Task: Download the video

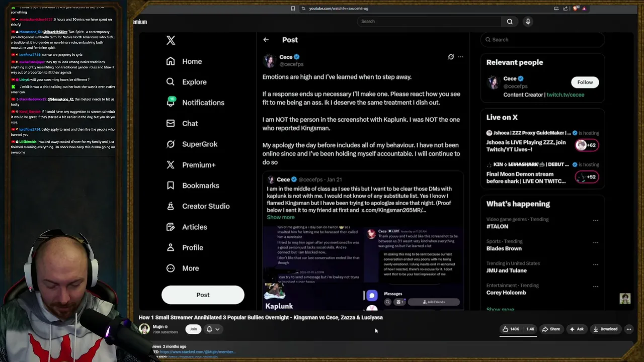Action: point(605,329)
